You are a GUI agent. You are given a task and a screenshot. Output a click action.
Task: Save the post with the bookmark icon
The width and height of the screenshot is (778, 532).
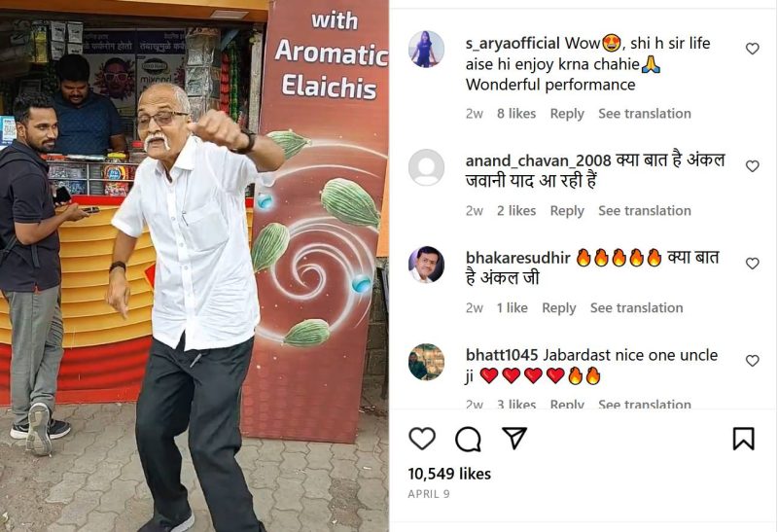coord(743,439)
